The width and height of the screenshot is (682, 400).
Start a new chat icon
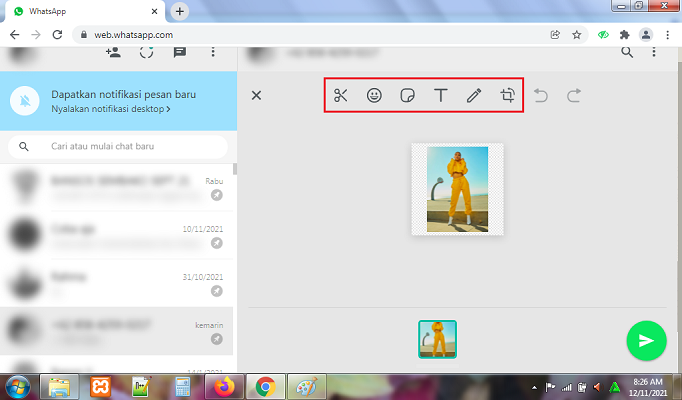180,53
